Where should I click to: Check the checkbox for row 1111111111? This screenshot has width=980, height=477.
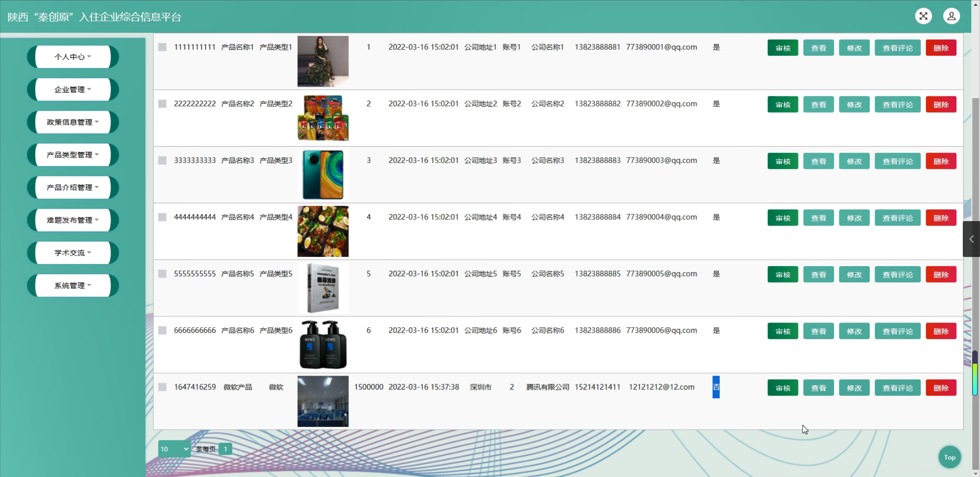(x=163, y=47)
